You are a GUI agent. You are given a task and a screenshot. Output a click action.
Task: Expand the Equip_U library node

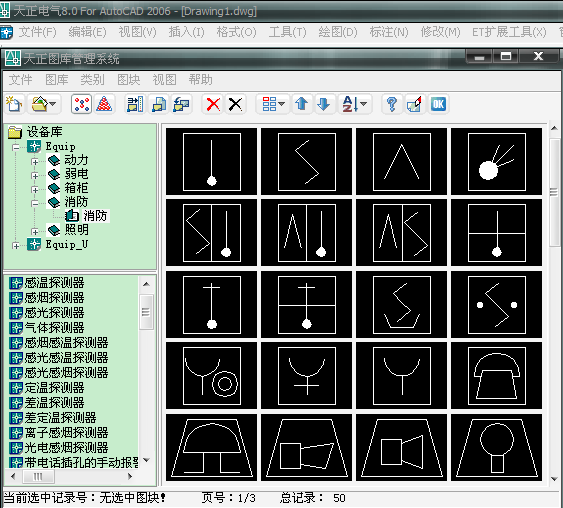(x=16, y=246)
